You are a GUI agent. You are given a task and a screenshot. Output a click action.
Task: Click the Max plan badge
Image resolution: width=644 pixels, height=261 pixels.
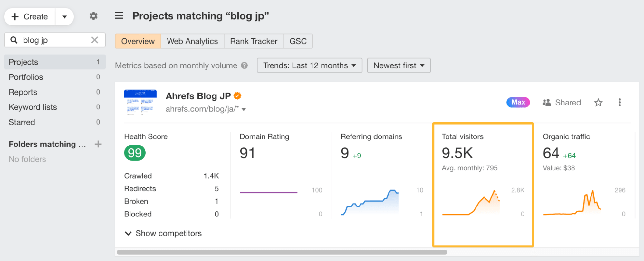click(518, 102)
